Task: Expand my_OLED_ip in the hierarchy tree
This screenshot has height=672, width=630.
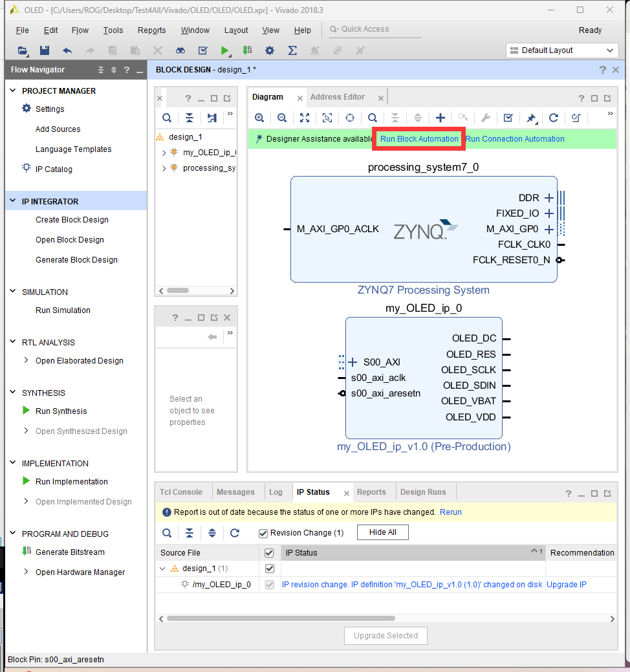Action: click(164, 153)
